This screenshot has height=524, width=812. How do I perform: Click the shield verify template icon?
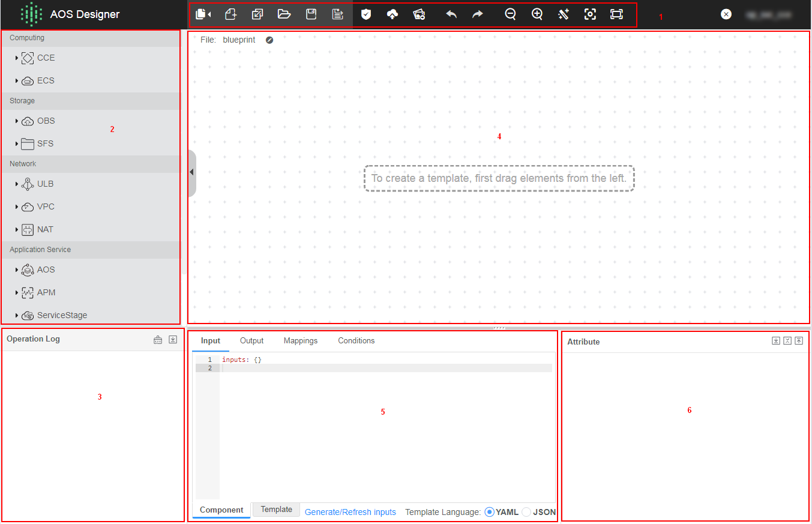[x=365, y=14]
